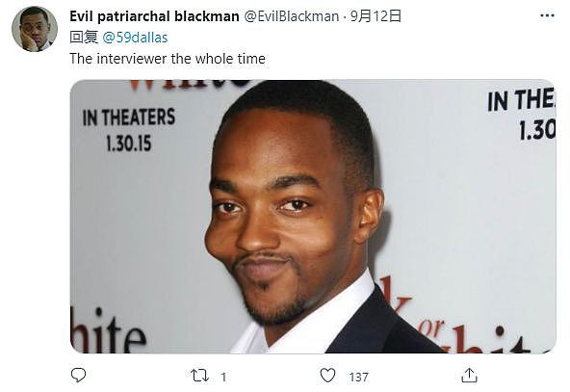Click the reply speech bubble icon

pos(78,375)
